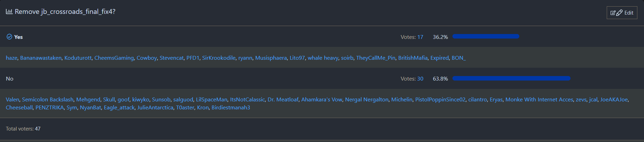Screen dimensions: 644x142
Task: Open Dr. Meatloaf's profile
Action: [283, 100]
